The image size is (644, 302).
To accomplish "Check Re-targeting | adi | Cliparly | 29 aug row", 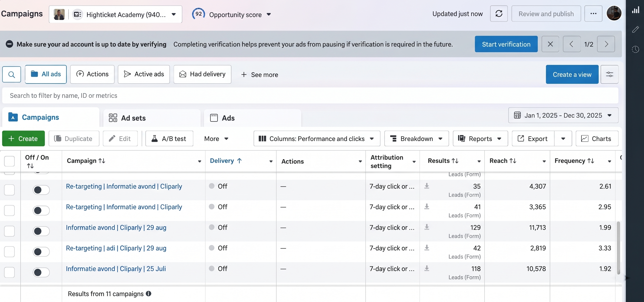I will click(9, 252).
